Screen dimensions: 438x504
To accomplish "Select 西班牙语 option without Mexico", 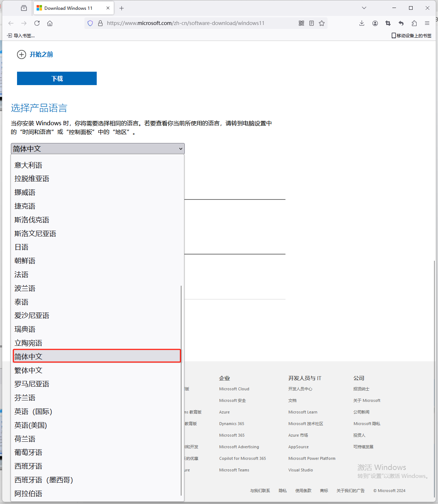I will pyautogui.click(x=96, y=466).
